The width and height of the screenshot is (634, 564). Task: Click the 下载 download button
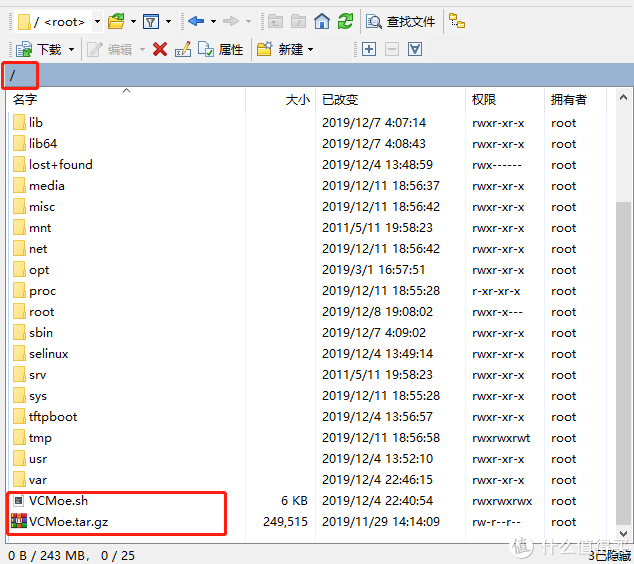38,50
